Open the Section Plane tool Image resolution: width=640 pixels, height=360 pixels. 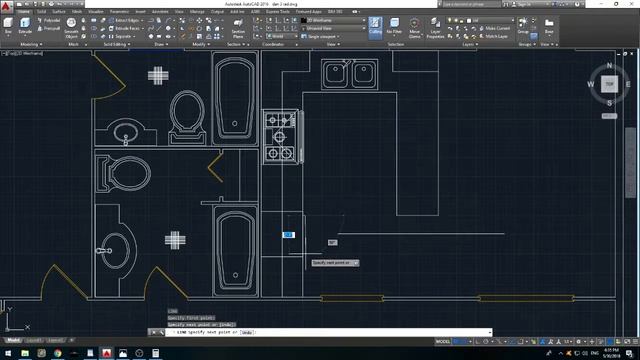tap(238, 28)
